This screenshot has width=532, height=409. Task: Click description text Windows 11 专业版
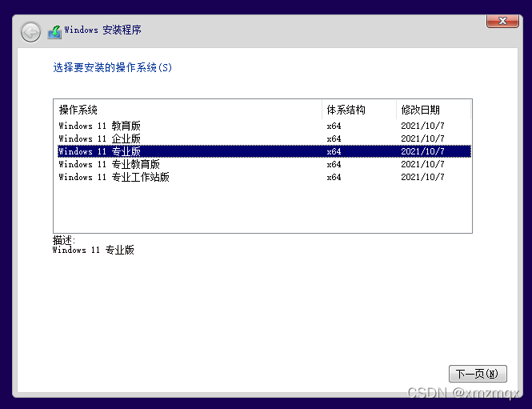[94, 251]
